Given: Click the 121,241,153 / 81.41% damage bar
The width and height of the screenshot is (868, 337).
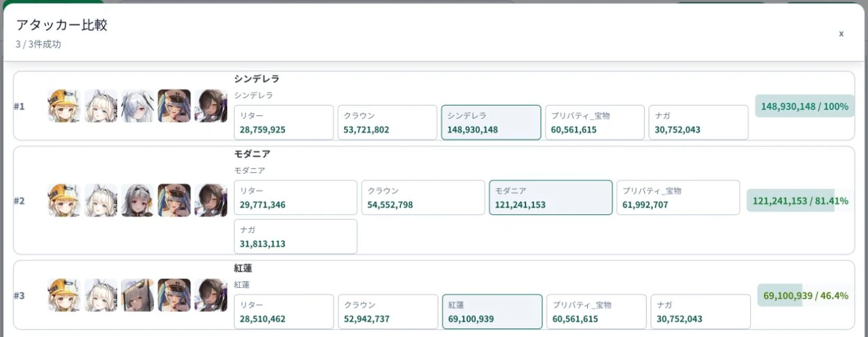Looking at the screenshot, I should coord(801,201).
